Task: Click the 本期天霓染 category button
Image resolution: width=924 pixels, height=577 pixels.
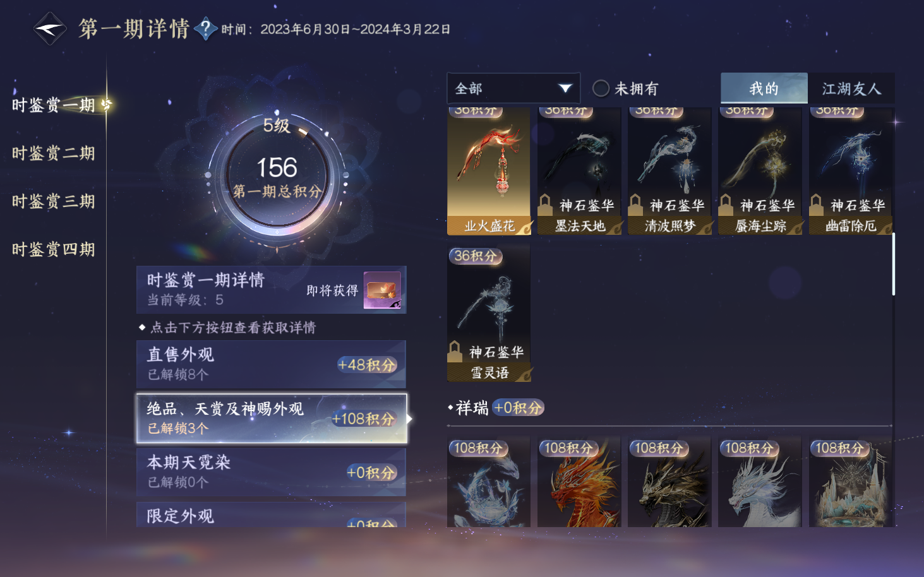Action: click(272, 472)
